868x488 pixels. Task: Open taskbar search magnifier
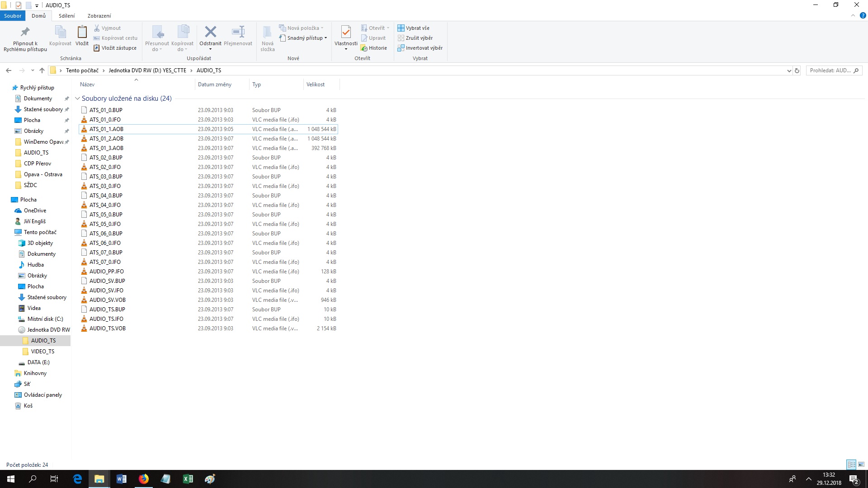33,479
